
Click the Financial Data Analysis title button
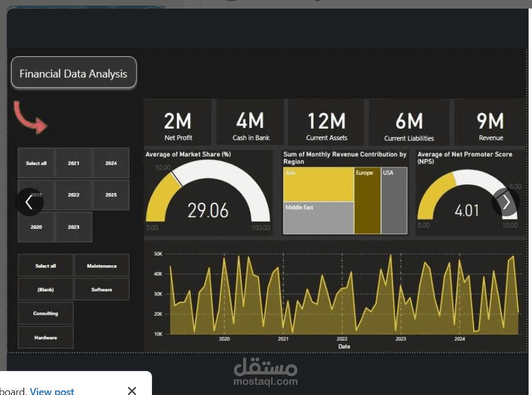click(73, 73)
